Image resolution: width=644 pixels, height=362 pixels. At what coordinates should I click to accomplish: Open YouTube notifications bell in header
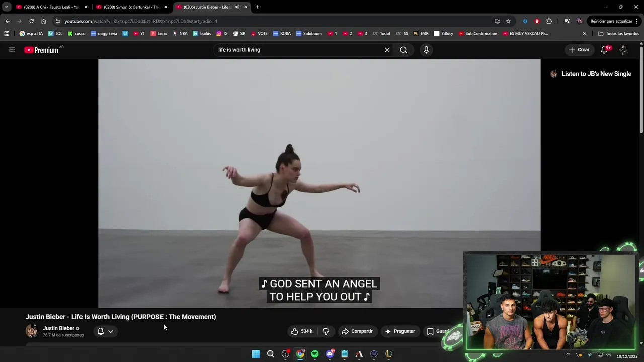[x=605, y=50]
